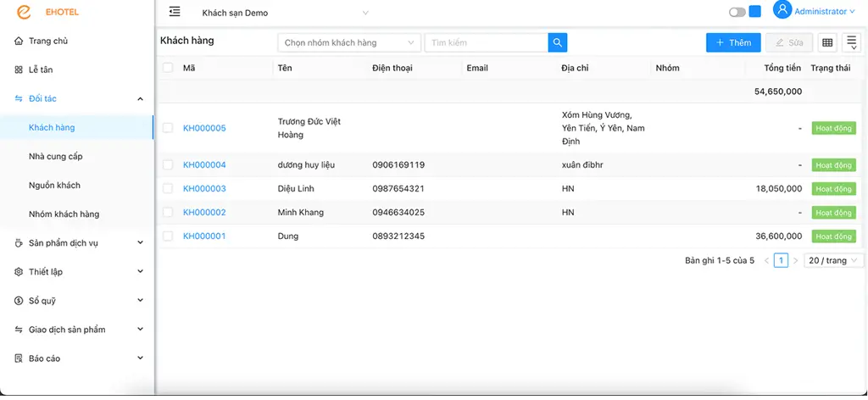Open customer link KH000005
Viewport: 868px width, 400px height.
point(204,128)
